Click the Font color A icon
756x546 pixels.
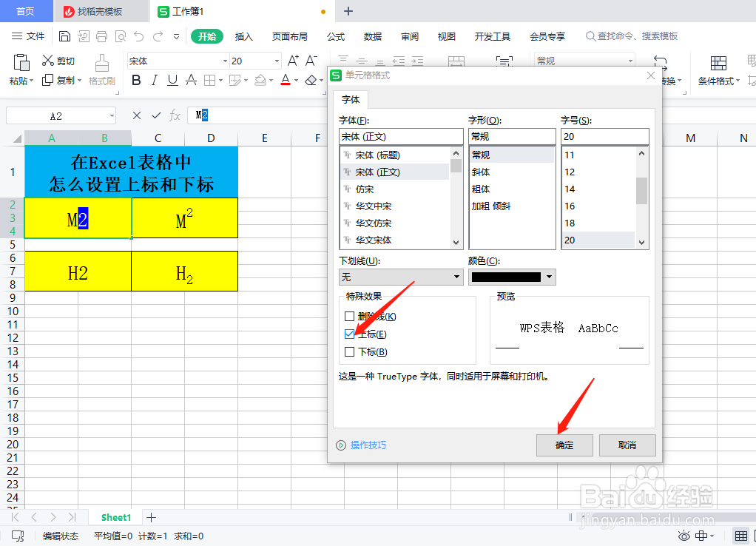point(286,80)
